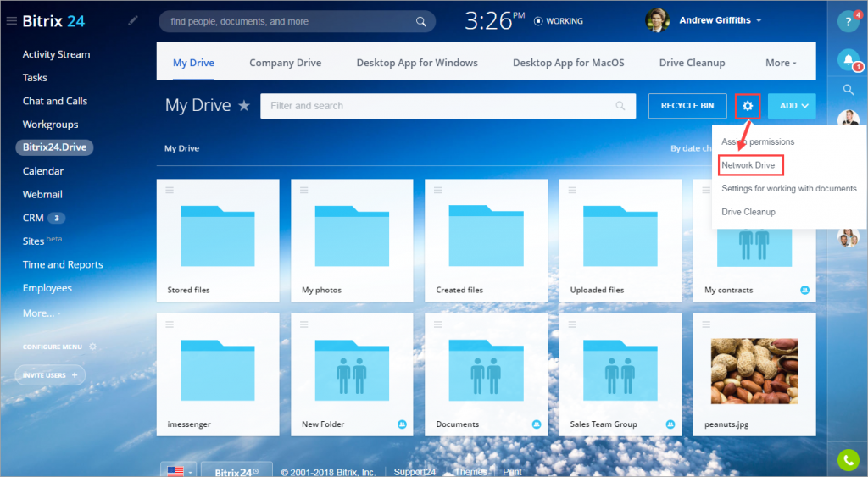The height and width of the screenshot is (477, 868).
Task: Select Assign permissions menu entry
Action: click(758, 141)
